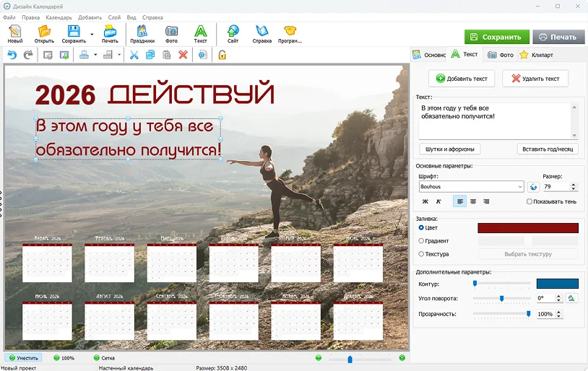Choose the Текстура fill option

click(x=422, y=254)
